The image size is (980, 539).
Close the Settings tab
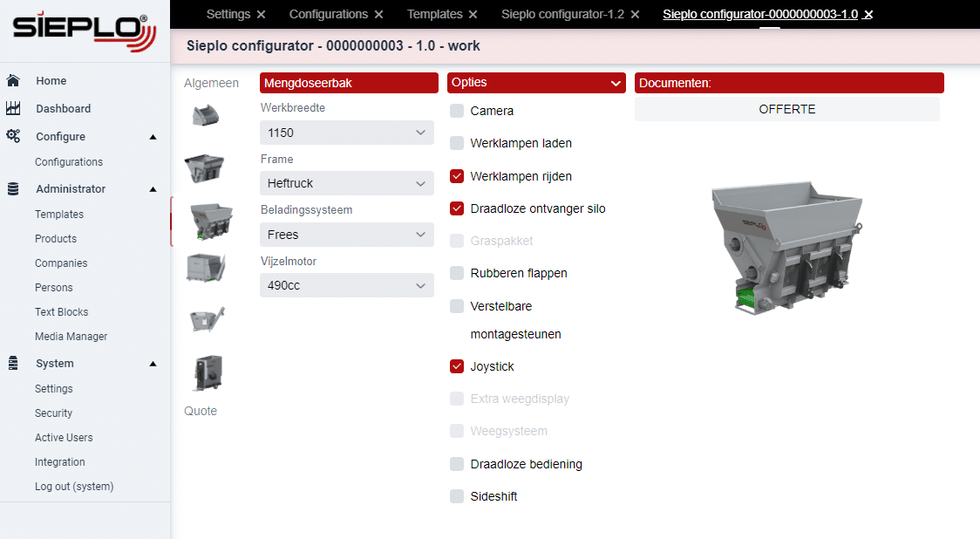click(262, 14)
